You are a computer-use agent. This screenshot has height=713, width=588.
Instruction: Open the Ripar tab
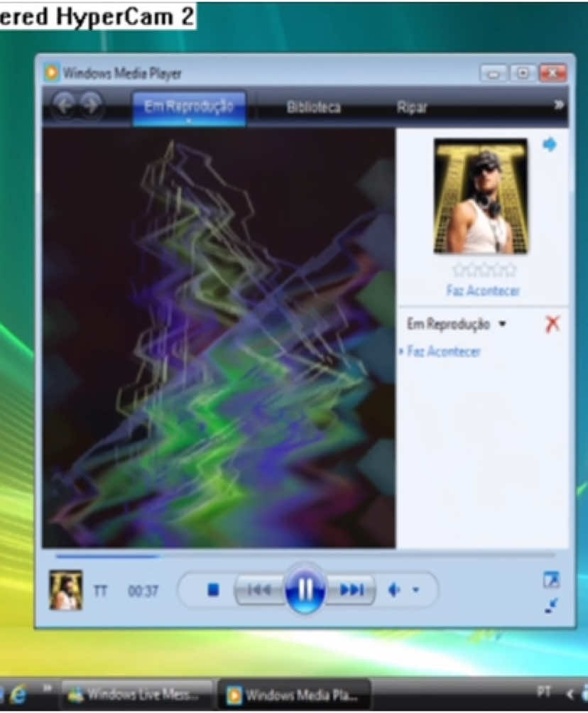pyautogui.click(x=412, y=107)
